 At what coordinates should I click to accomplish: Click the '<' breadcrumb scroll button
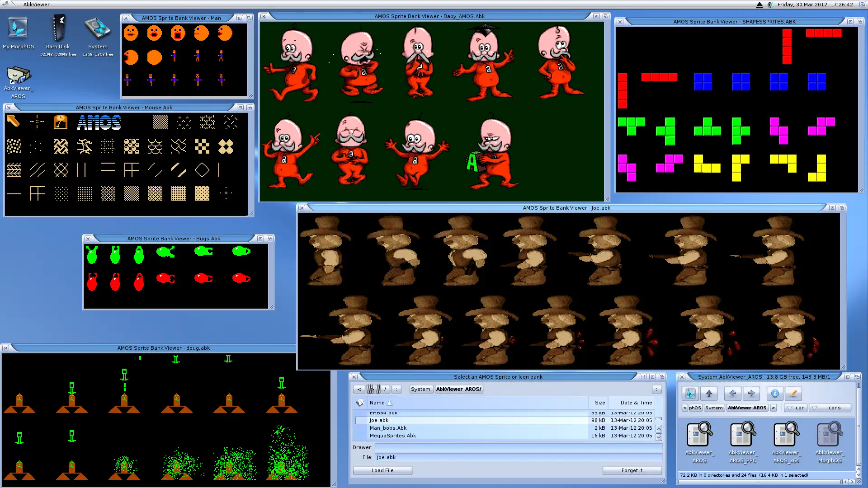684,408
